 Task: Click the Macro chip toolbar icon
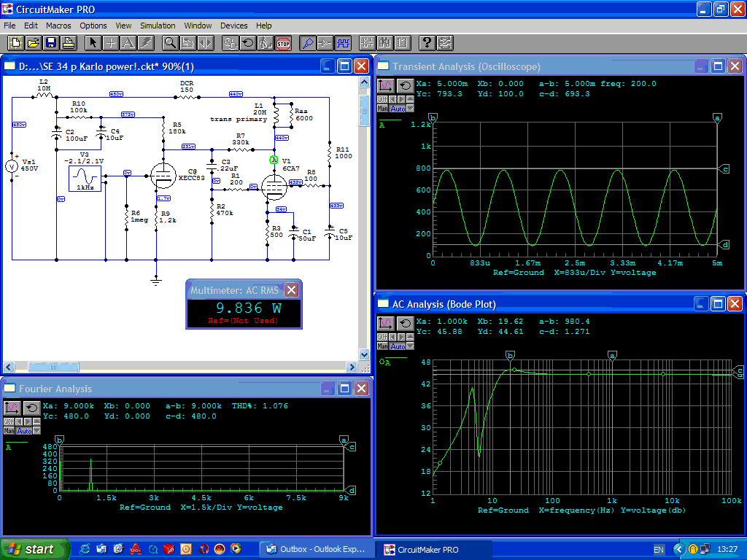[403, 43]
